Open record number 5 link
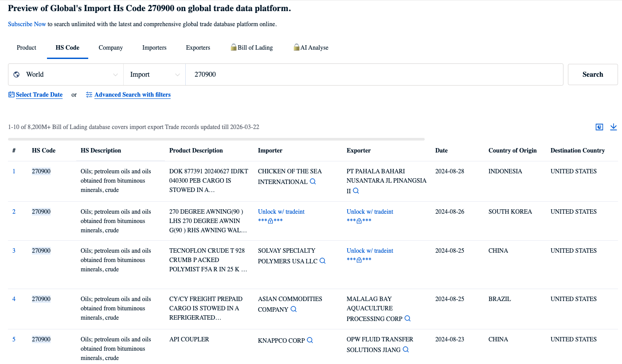The height and width of the screenshot is (364, 622). coord(14,339)
